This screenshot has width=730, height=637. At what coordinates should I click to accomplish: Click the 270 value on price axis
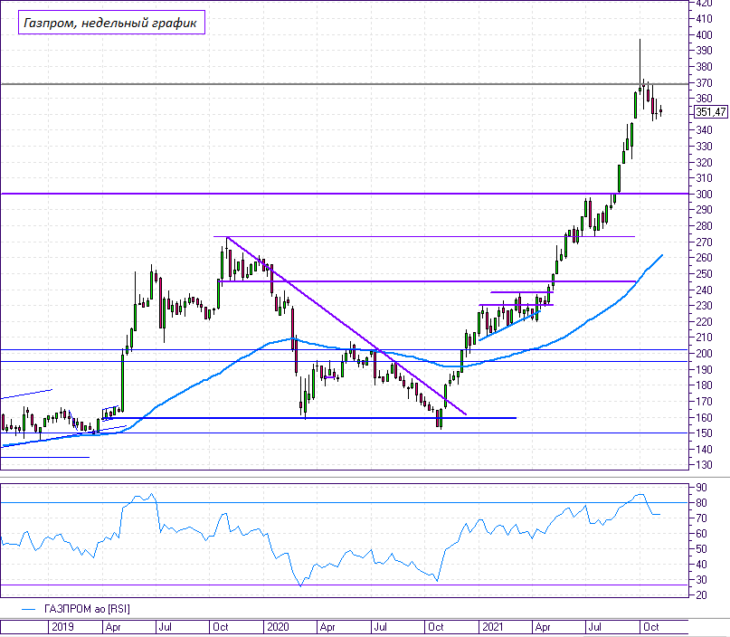(704, 242)
